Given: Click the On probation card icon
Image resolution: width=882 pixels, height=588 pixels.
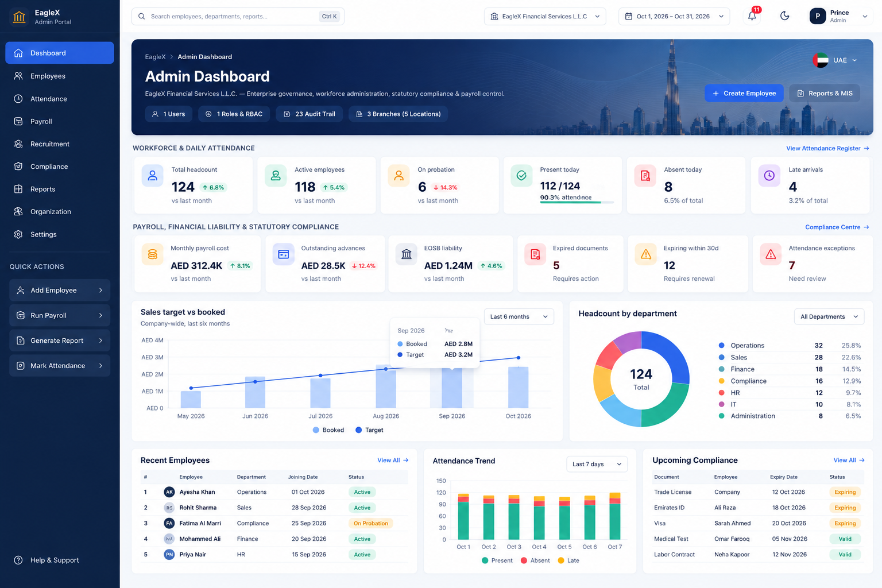Looking at the screenshot, I should [399, 176].
